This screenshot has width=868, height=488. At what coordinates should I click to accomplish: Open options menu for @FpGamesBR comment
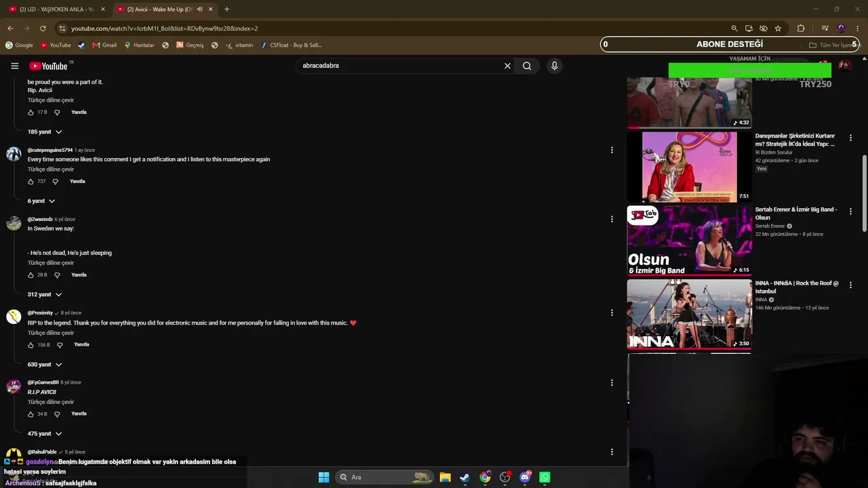click(612, 382)
